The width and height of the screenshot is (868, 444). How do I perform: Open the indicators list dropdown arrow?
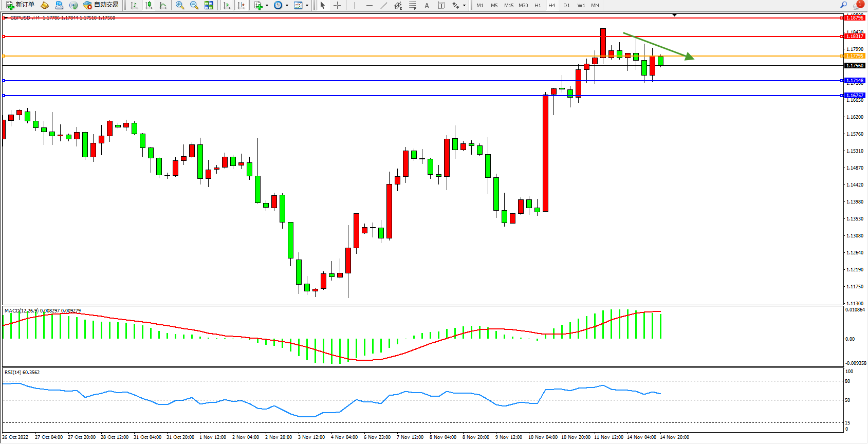267,6
